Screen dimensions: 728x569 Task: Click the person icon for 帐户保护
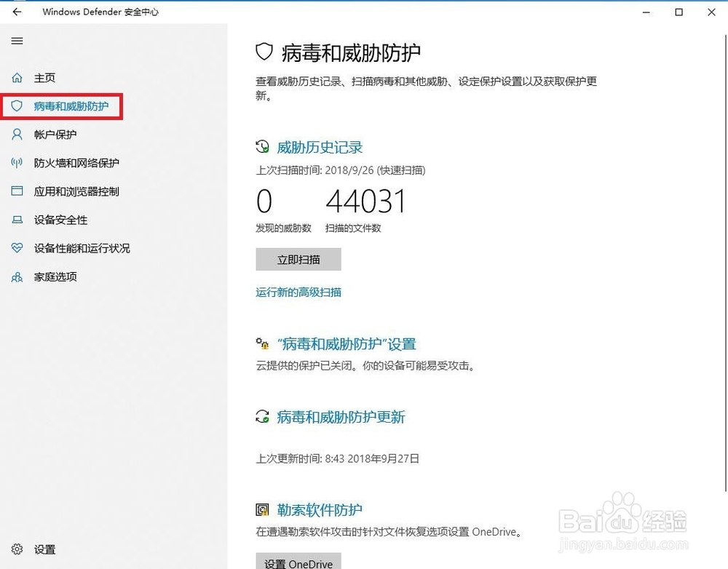point(17,135)
